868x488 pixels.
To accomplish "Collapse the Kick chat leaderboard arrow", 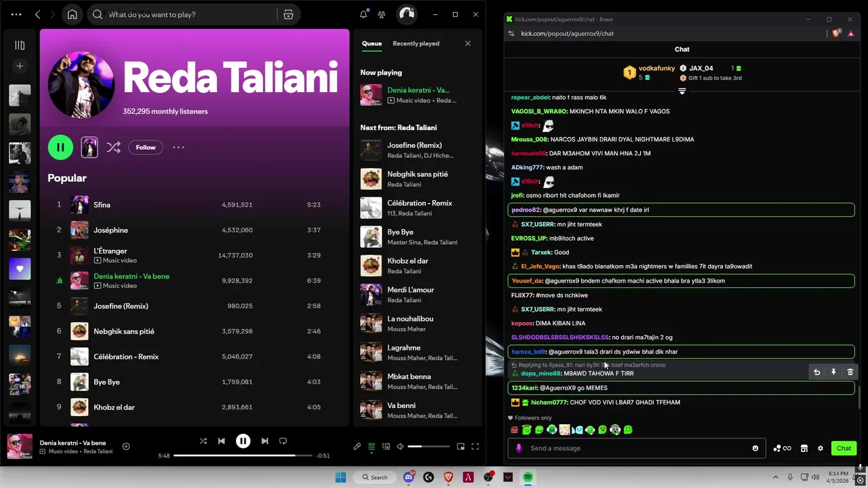I will point(682,91).
